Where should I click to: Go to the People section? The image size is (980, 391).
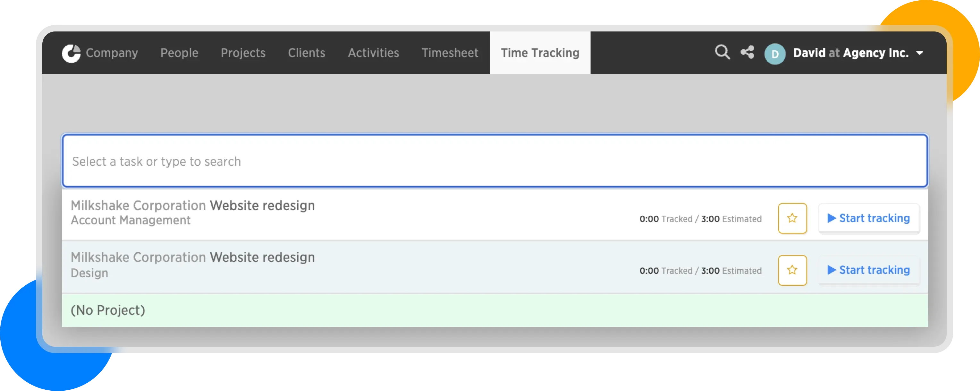(179, 53)
